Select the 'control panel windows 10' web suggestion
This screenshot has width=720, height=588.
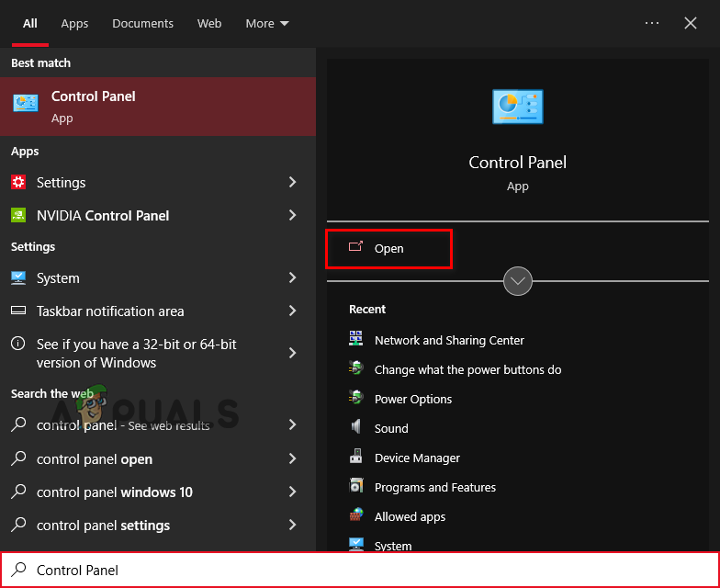tap(115, 492)
